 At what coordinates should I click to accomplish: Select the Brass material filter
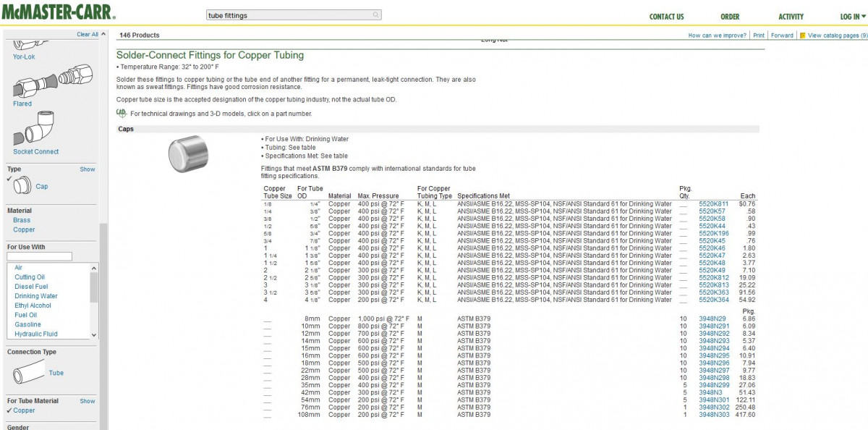[22, 220]
